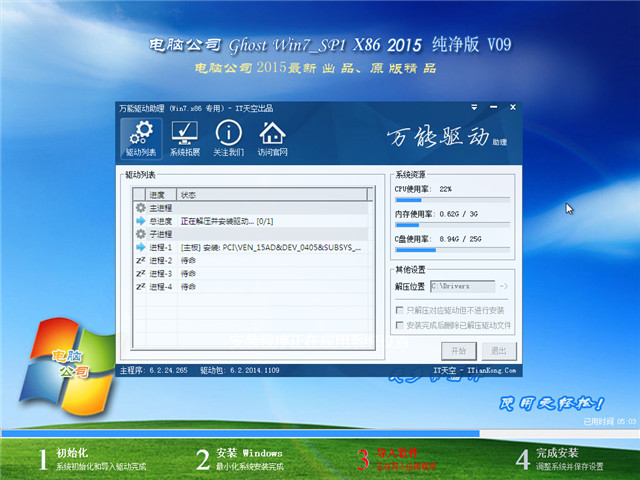The height and width of the screenshot is (480, 640).
Task: Click the 进程-3 sleeping zz icon
Action: click(141, 273)
